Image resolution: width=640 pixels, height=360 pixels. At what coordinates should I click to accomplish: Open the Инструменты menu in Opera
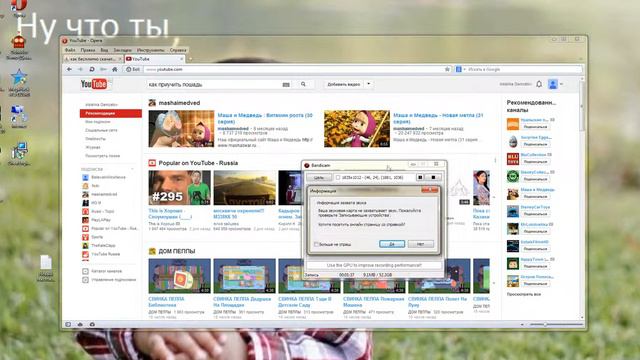tap(151, 50)
